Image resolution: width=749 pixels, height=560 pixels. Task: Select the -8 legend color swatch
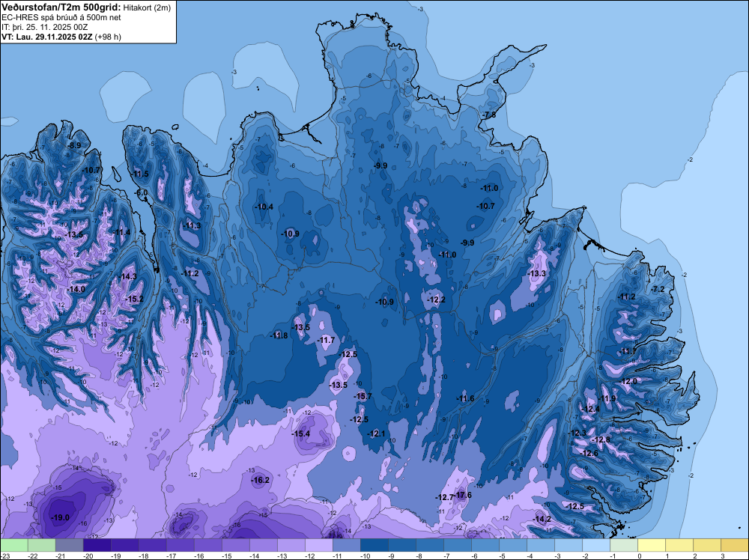[x=430, y=545]
